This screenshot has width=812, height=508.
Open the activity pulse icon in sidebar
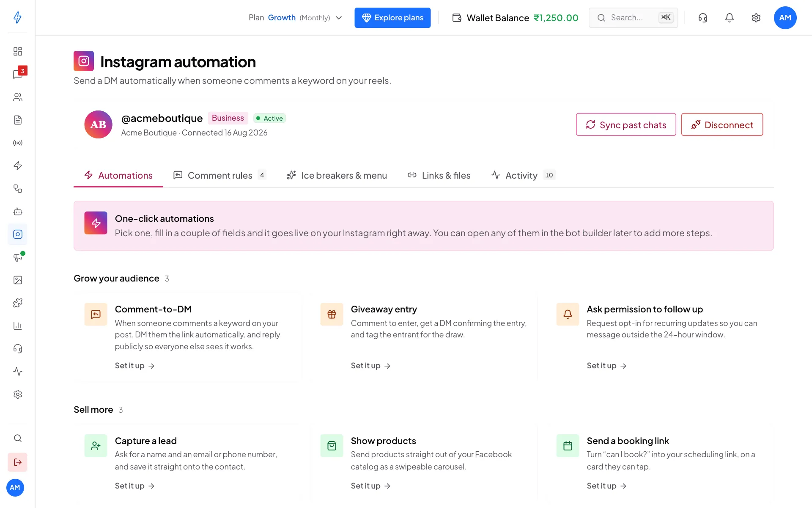coord(17,371)
